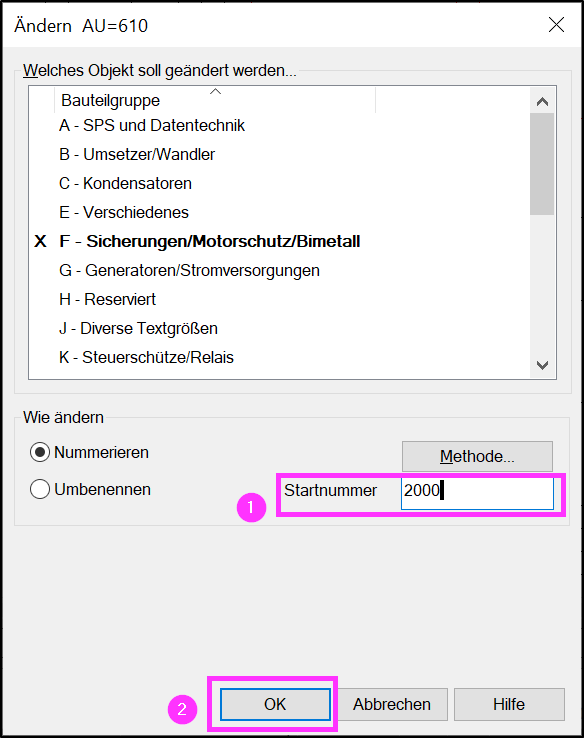Click into the Startnummer input field
Viewport: 584px width, 738px height.
(477, 492)
